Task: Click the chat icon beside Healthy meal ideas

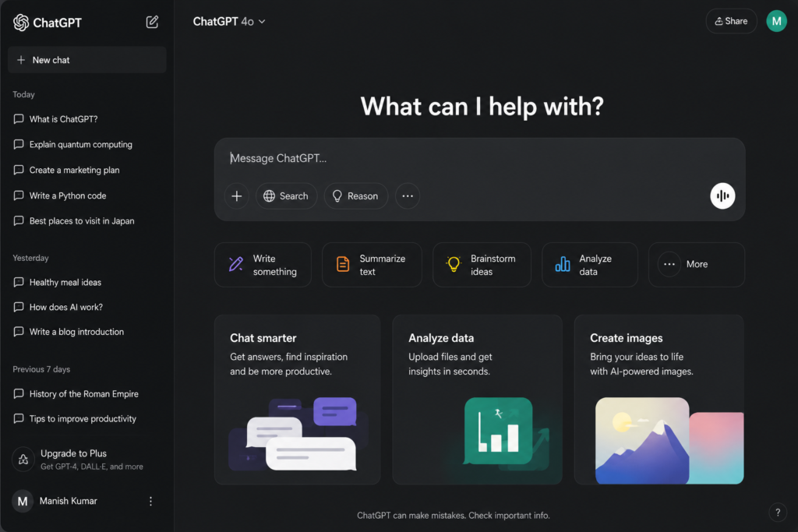Action: click(19, 282)
